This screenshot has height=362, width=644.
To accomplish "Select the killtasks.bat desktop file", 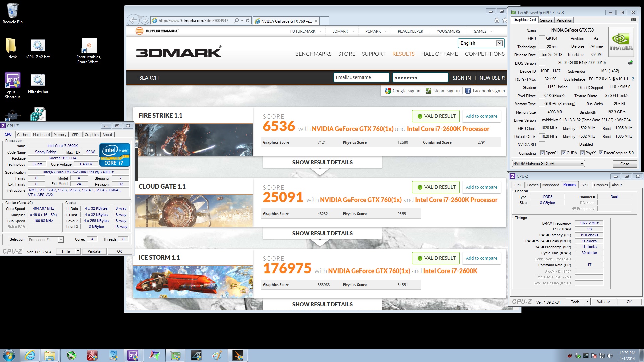I will point(38,84).
